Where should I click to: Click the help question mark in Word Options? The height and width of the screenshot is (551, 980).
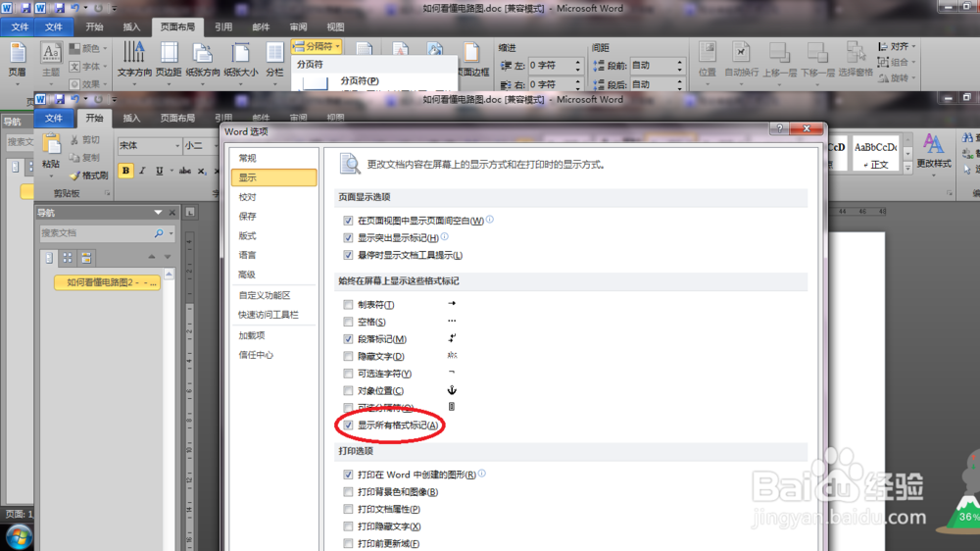click(779, 128)
